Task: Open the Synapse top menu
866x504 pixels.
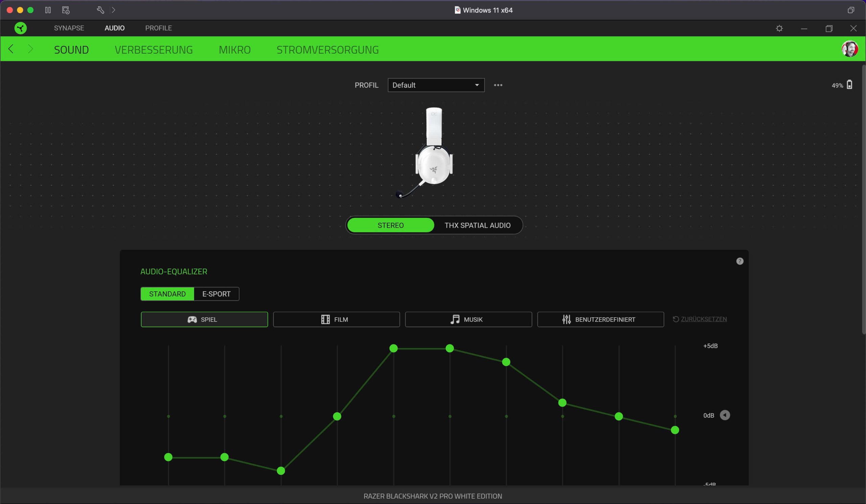Action: (x=69, y=28)
